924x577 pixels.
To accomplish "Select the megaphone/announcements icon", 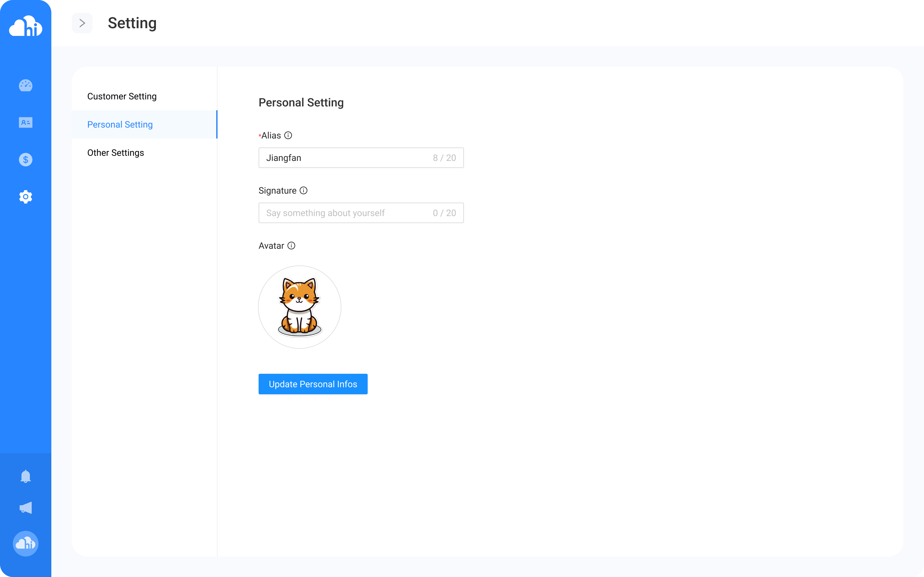I will (x=25, y=508).
